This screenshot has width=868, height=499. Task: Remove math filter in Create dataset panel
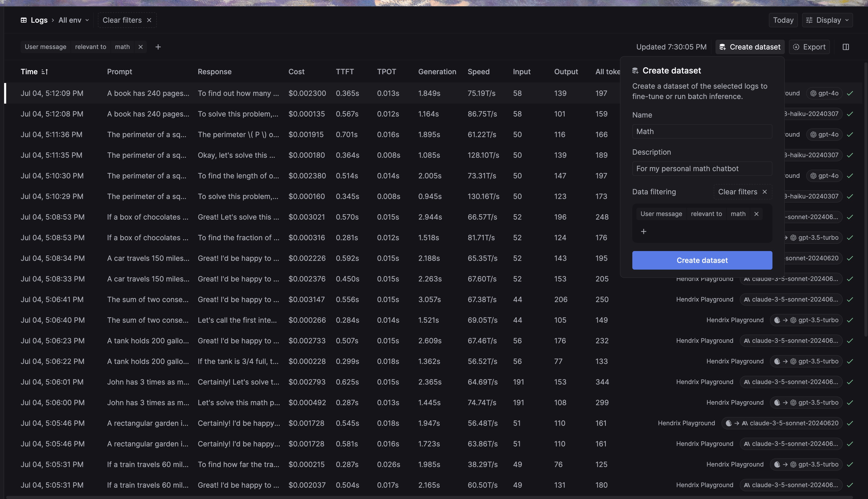[756, 214]
